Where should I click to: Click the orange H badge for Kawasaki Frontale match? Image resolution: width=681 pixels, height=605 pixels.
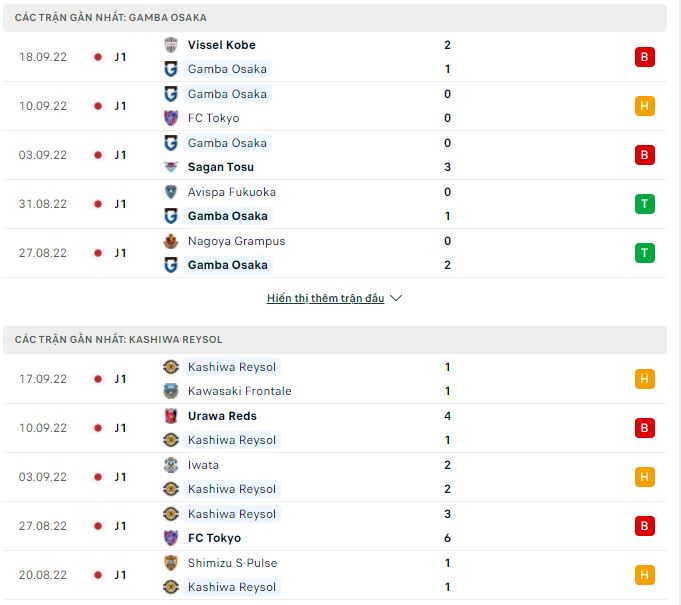(x=644, y=379)
